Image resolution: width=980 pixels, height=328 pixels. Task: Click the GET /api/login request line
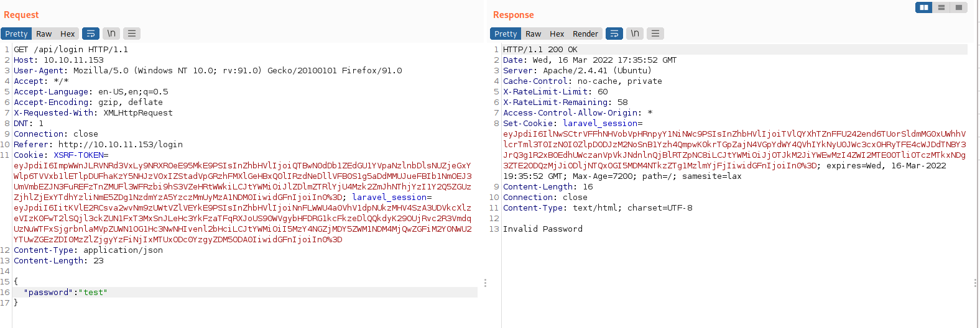click(x=71, y=50)
